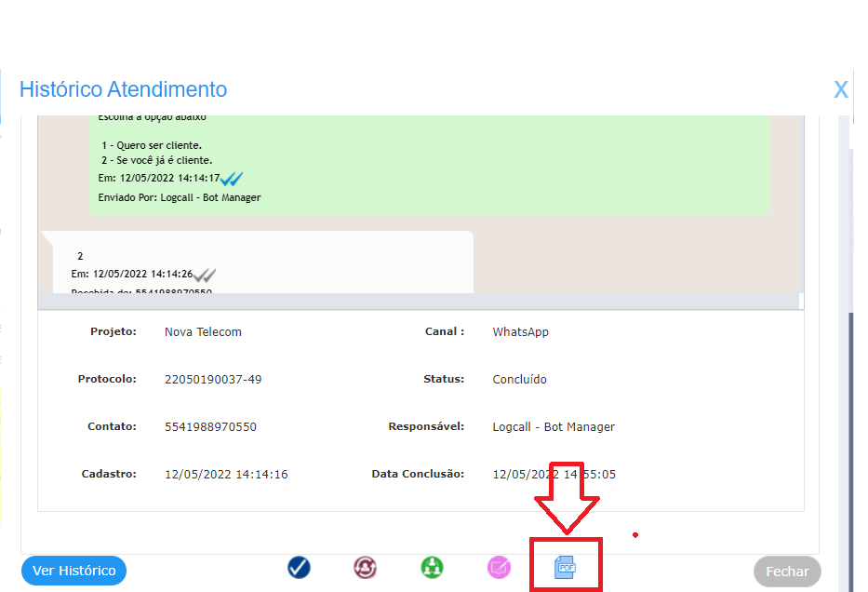Click the timestamp 'Em: 12/05/2022 14:14:17'

(159, 179)
